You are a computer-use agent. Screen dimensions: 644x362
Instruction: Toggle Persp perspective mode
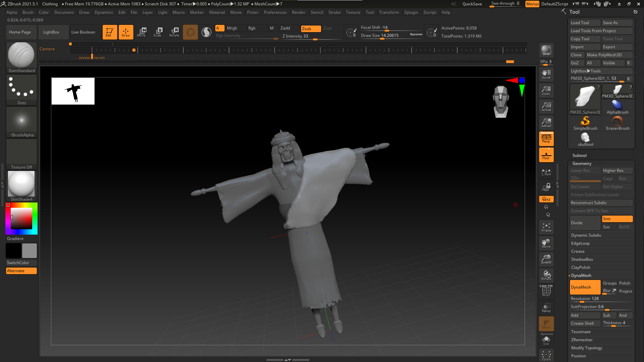(546, 138)
